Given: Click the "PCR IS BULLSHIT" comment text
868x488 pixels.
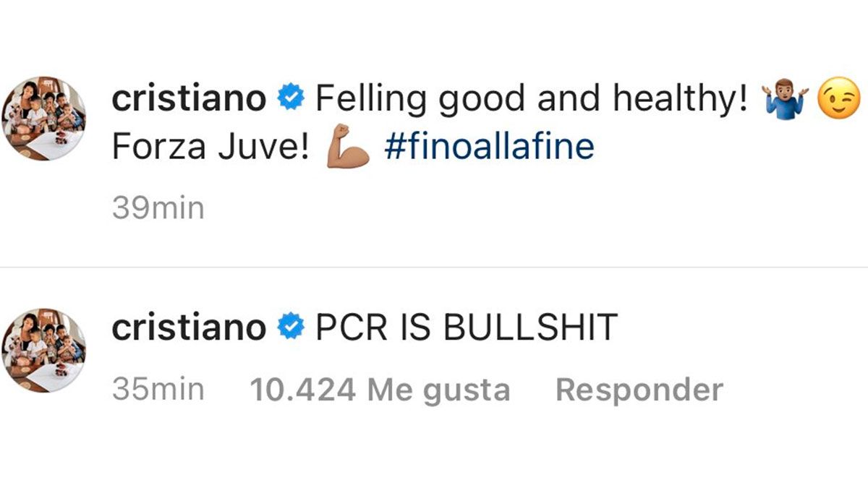Looking at the screenshot, I should (466, 328).
